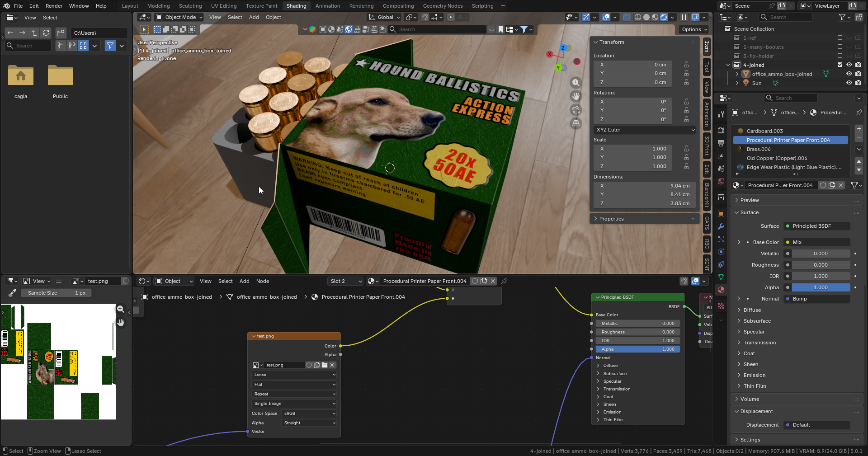868x456 pixels.
Task: Open Object properties orange square icon
Action: tap(721, 214)
